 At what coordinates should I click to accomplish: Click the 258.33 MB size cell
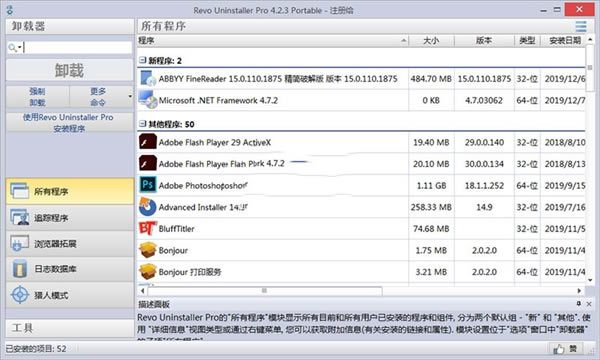pos(431,207)
